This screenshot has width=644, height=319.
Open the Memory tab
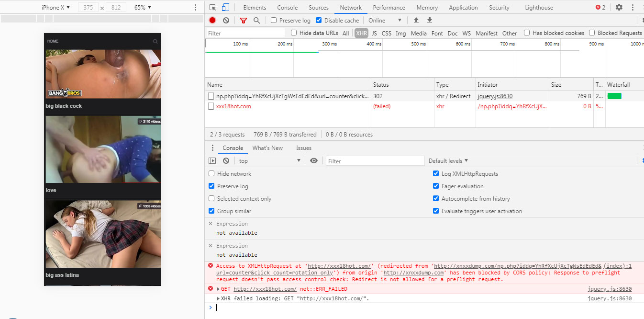coord(427,7)
